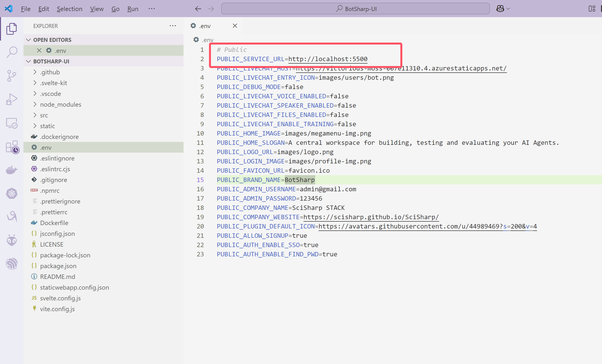
Task: Click the VS Code logo icon
Action: click(9, 9)
